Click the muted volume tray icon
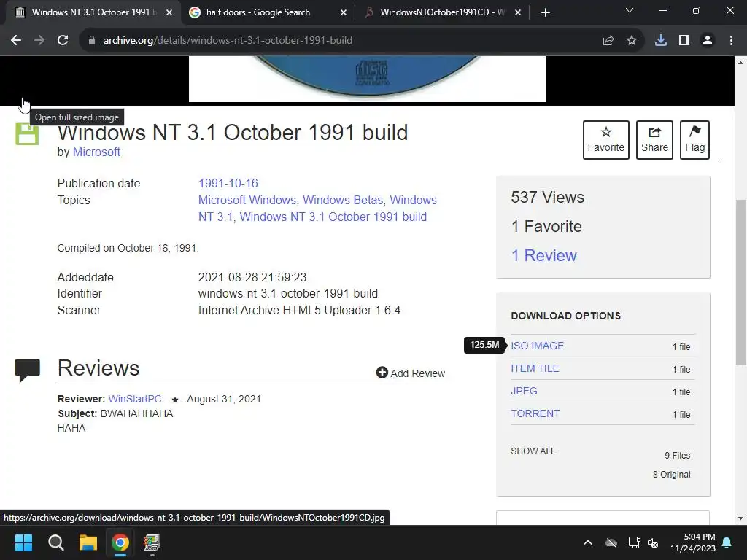The height and width of the screenshot is (560, 747). click(x=653, y=542)
